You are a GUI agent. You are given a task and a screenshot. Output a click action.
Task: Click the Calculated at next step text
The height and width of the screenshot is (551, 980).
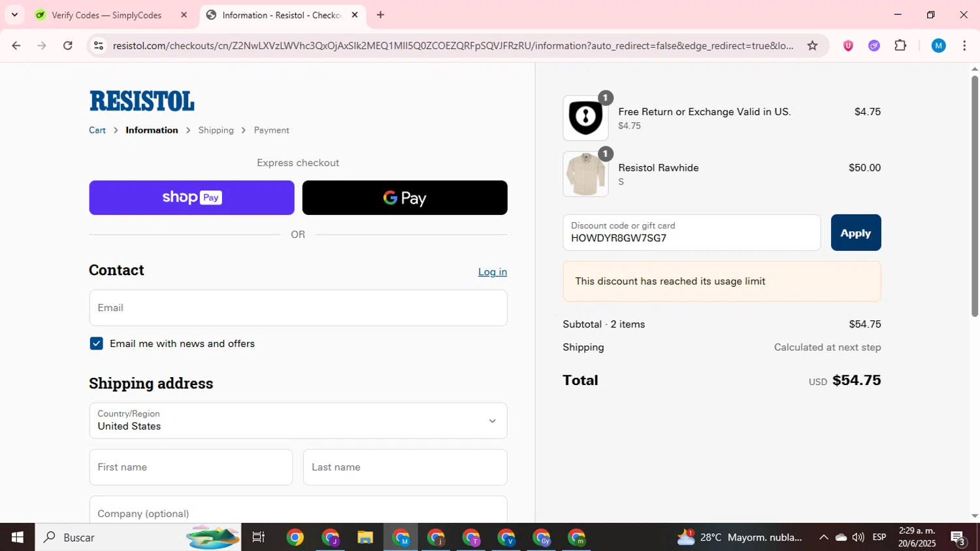click(x=827, y=347)
